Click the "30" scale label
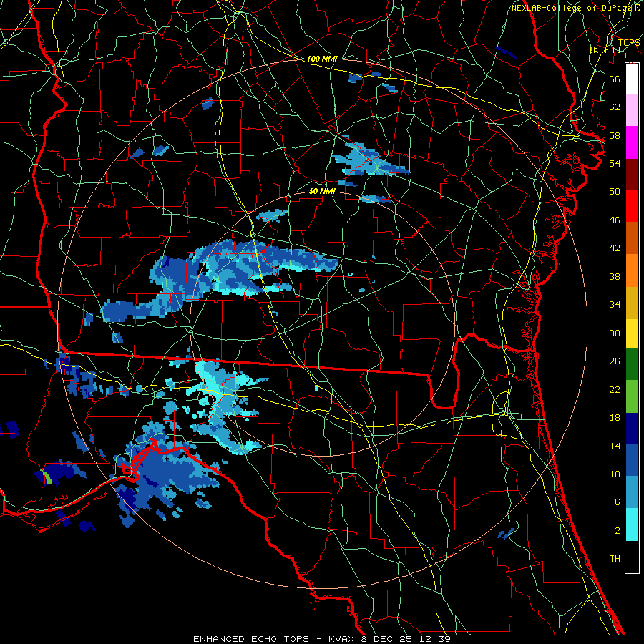 tap(615, 333)
